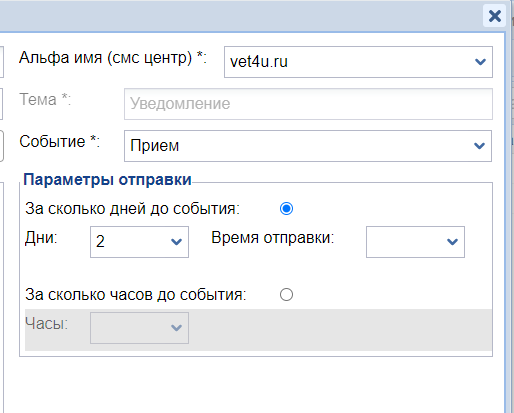Click the greyed Тема label
Viewport: 514px width, 413px height.
(45, 99)
